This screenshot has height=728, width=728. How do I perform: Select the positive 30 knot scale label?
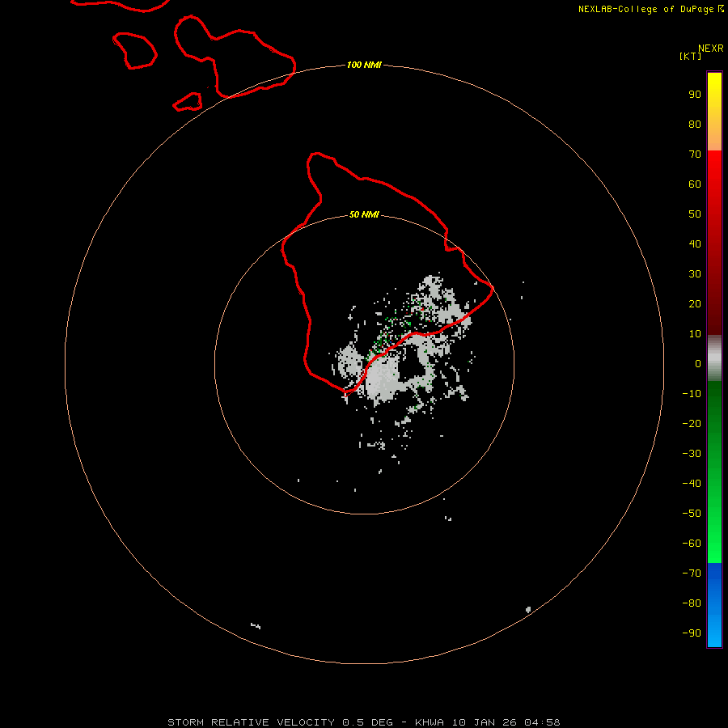coord(695,274)
